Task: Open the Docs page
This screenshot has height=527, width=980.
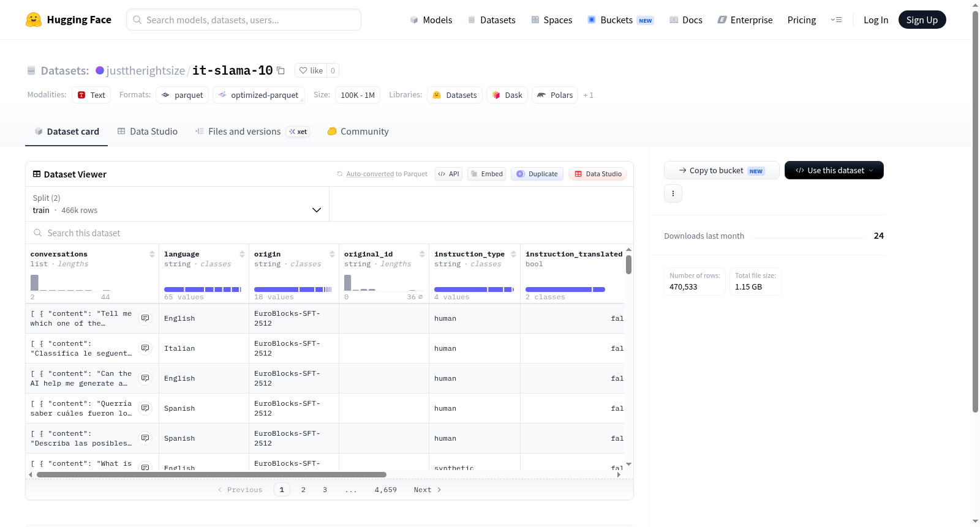Action: 686,20
